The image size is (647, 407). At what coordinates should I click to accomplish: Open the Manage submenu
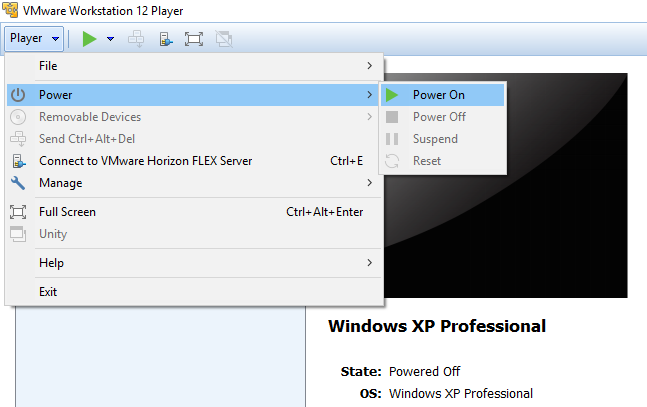pyautogui.click(x=192, y=182)
